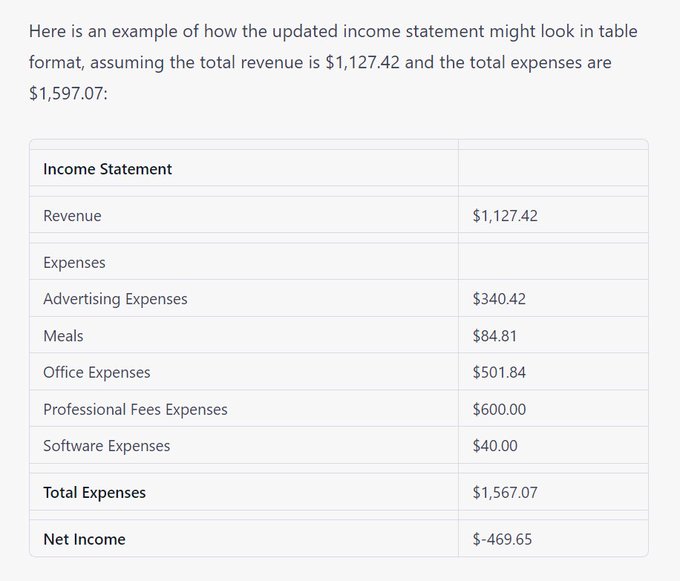This screenshot has height=581, width=680.
Task: Select the bold Total Expenses label
Action: 94,492
